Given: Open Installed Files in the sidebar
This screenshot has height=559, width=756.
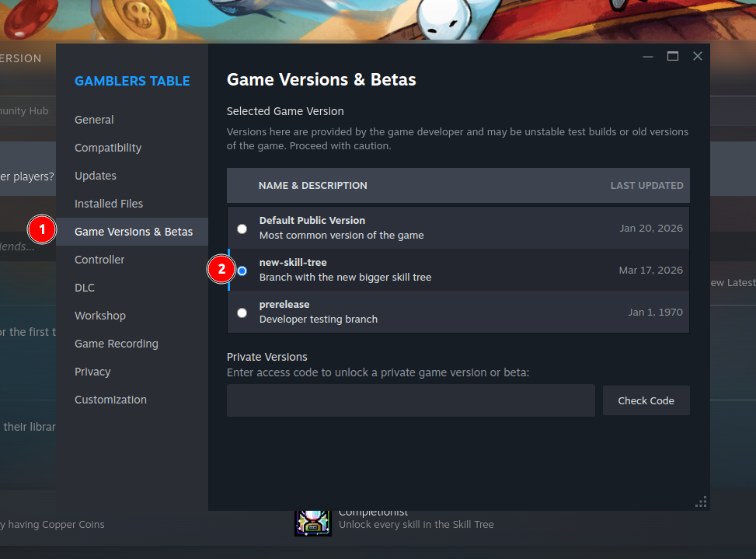Looking at the screenshot, I should tap(109, 204).
